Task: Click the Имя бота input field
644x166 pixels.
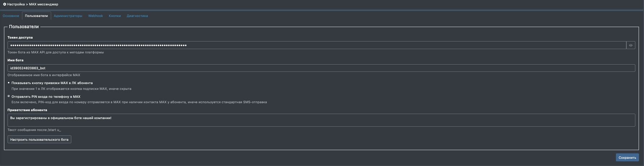Action: click(321, 68)
